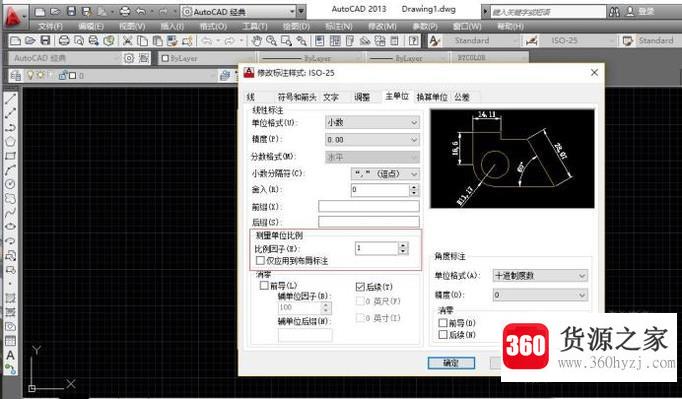
Task: Select the Polyline tool
Action: click(10, 127)
